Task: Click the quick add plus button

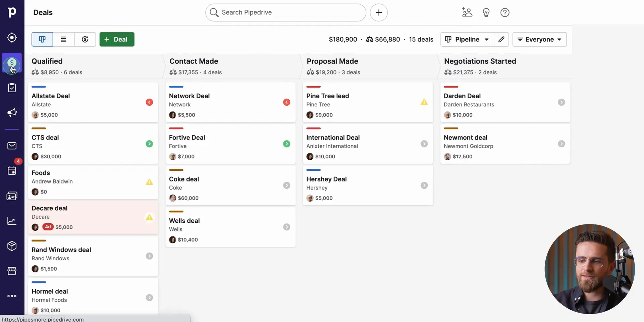Action: tap(379, 12)
